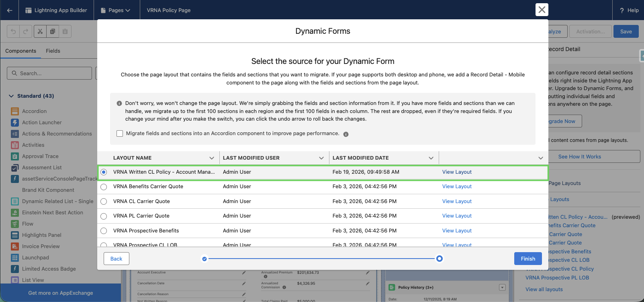Select the Activities component icon
This screenshot has width=644, height=302.
(x=15, y=145)
